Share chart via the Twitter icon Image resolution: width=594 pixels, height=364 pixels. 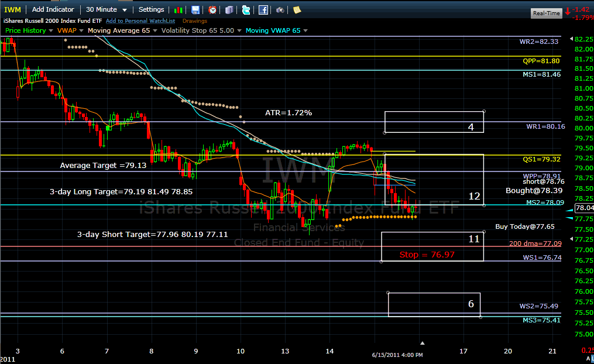point(246,10)
